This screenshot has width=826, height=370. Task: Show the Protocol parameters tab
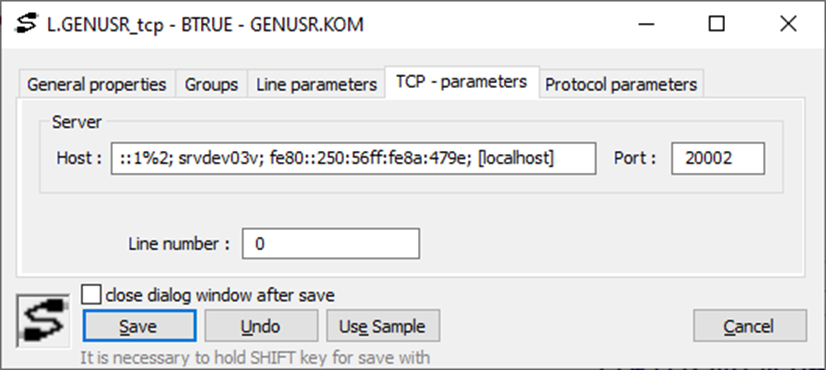(621, 84)
